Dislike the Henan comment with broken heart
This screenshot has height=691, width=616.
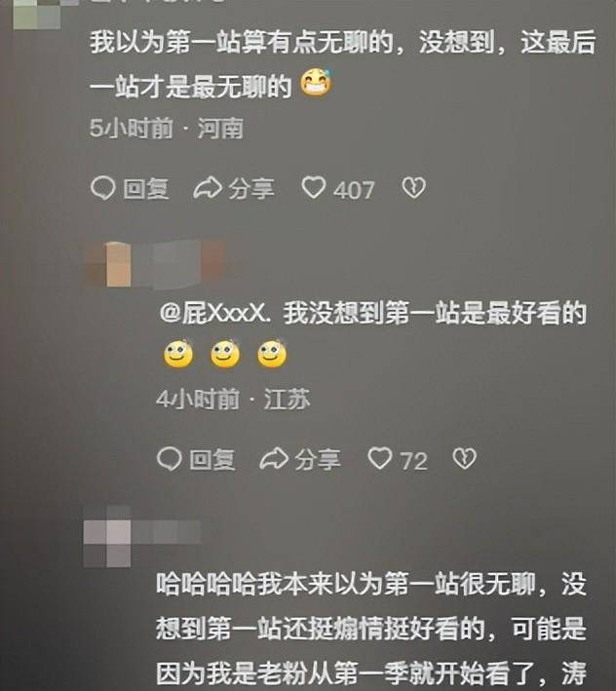pos(413,188)
